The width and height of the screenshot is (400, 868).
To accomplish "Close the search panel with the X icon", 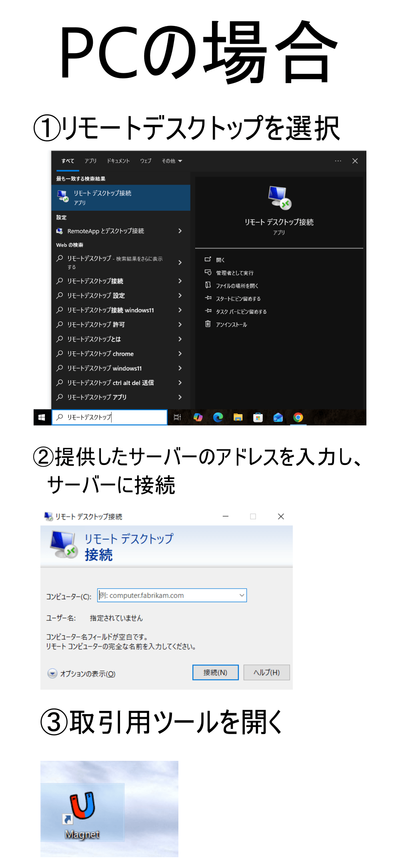I will click(x=355, y=161).
